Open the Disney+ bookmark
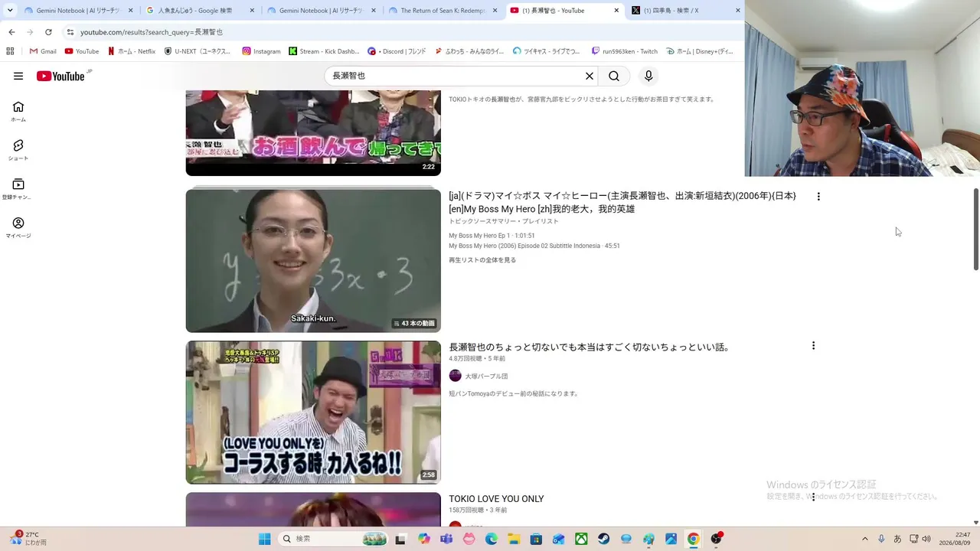Screen dimensions: 980x551 pos(700,51)
